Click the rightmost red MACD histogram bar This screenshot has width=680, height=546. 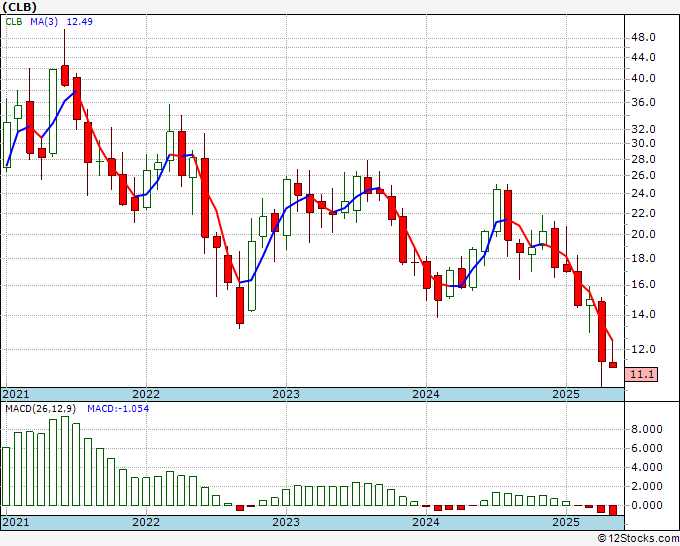(x=613, y=510)
